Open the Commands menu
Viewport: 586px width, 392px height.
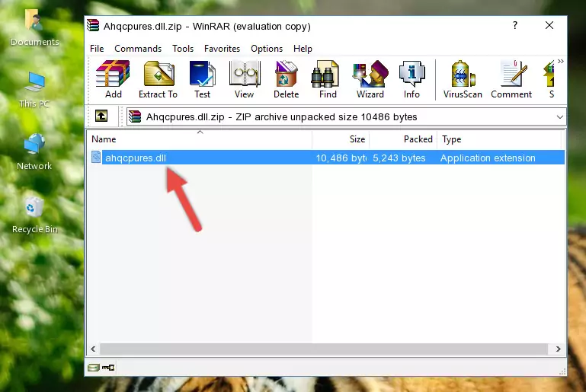138,49
